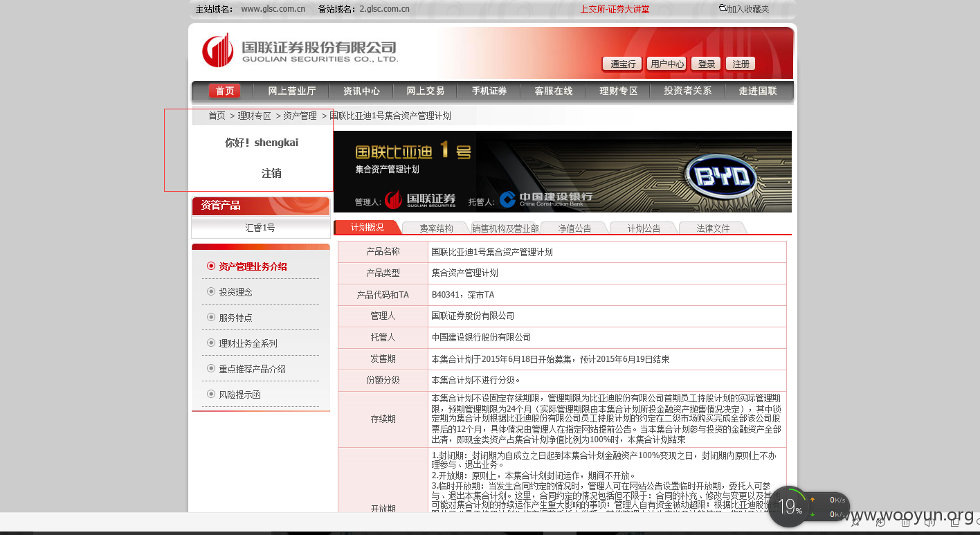Image resolution: width=980 pixels, height=535 pixels.
Task: Click the 本集合计划不进行分级。 cell
Action: pos(607,381)
